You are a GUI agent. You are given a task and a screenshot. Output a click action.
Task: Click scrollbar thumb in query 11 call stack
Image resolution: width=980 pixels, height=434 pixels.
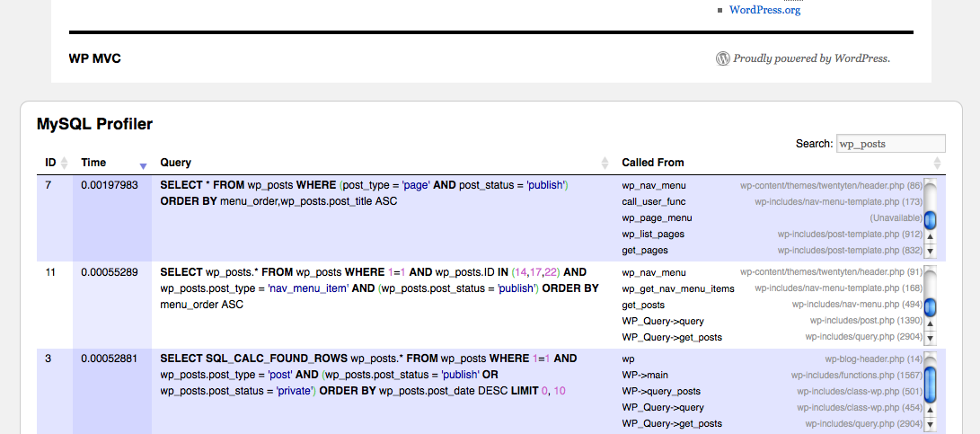[930, 307]
